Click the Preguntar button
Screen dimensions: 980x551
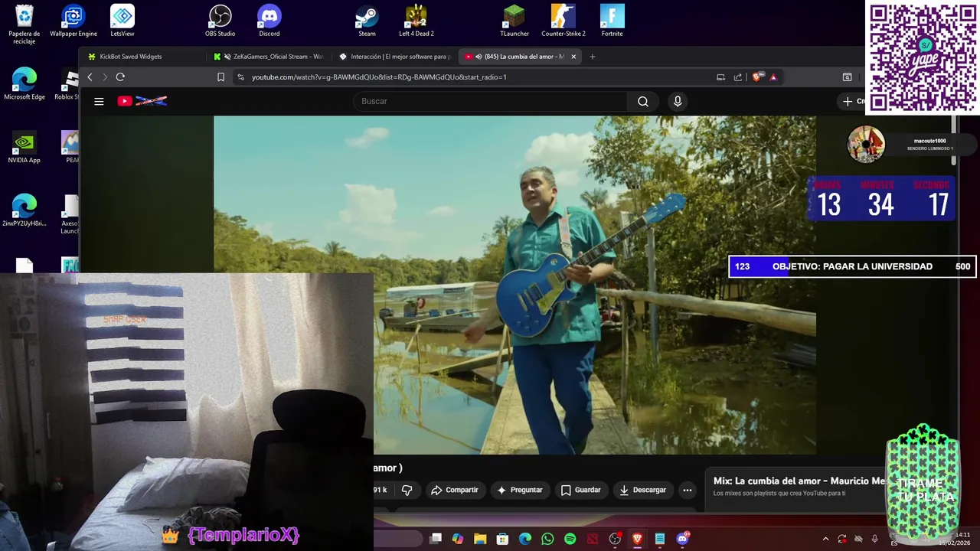[x=520, y=490]
